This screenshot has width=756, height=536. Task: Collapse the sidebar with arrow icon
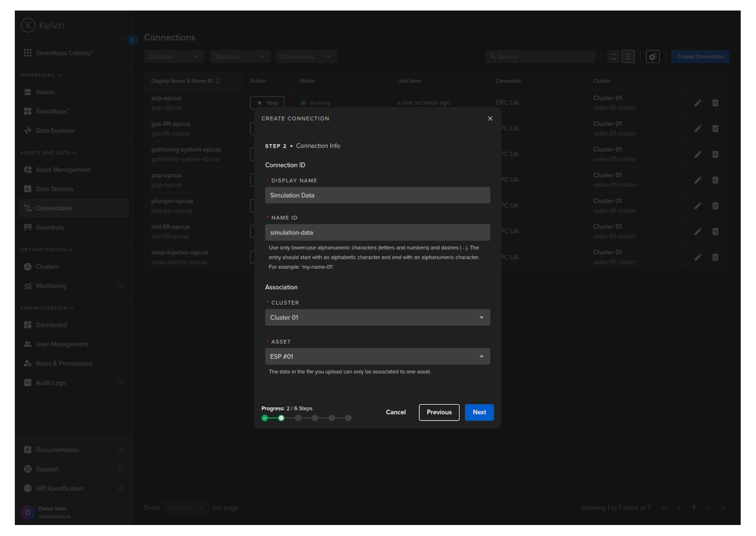(x=133, y=40)
